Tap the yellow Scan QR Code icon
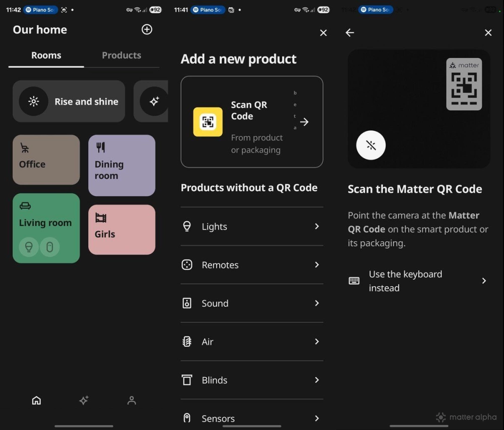Image resolution: width=504 pixels, height=430 pixels. click(208, 122)
